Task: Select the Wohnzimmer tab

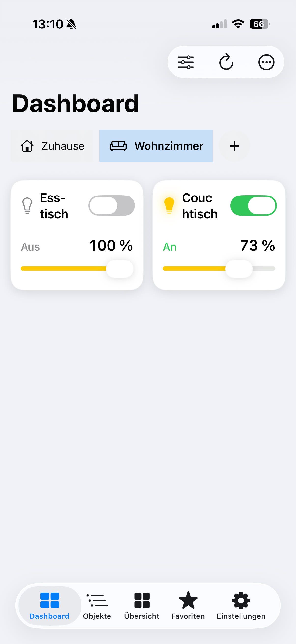Action: pyautogui.click(x=156, y=146)
